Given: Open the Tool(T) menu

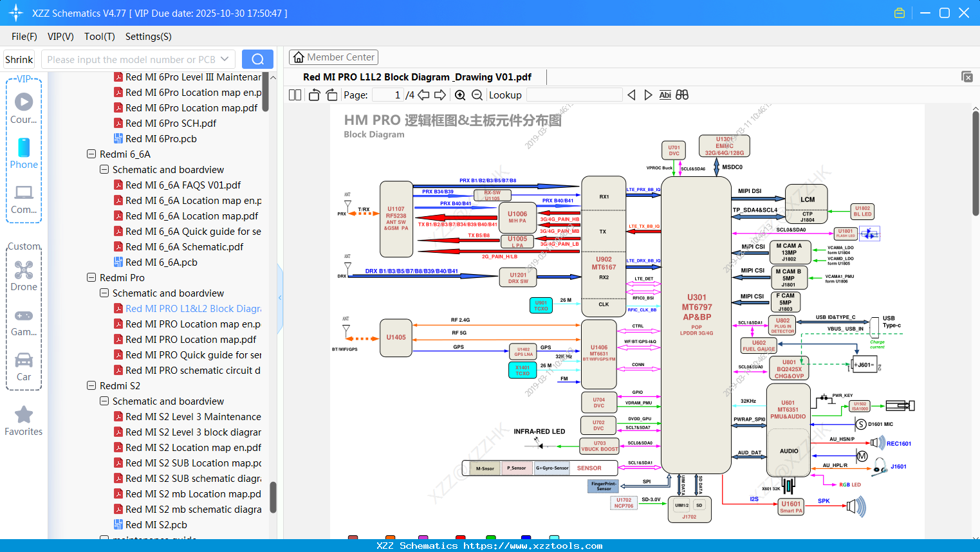Looking at the screenshot, I should pyautogui.click(x=100, y=37).
